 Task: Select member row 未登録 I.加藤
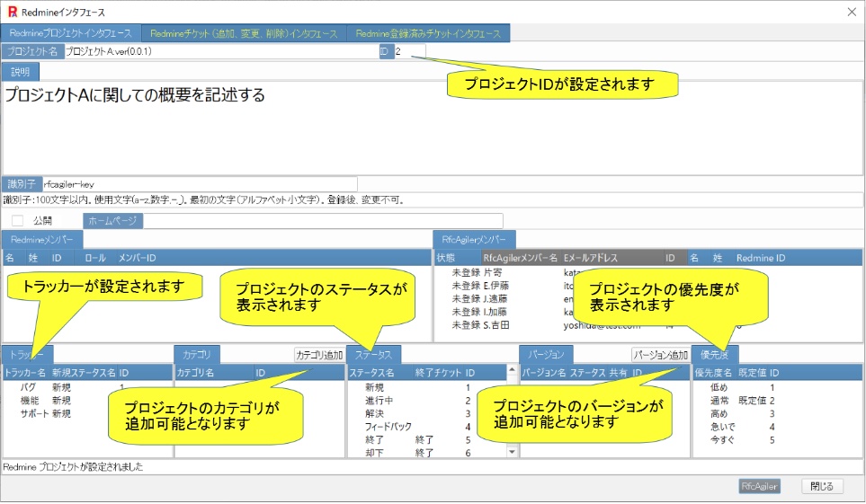click(x=648, y=313)
